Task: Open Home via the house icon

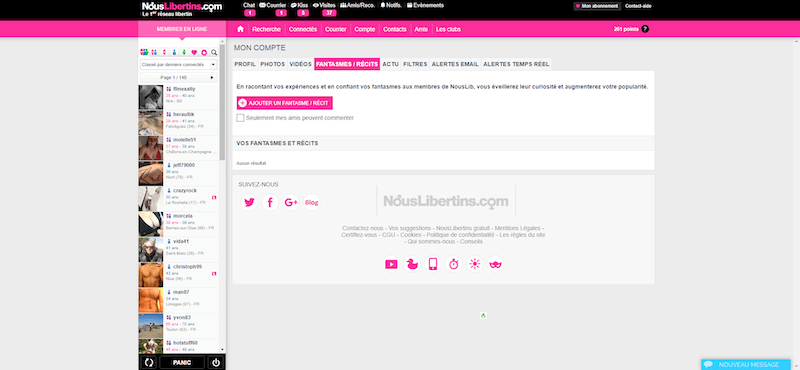Action: [240, 29]
